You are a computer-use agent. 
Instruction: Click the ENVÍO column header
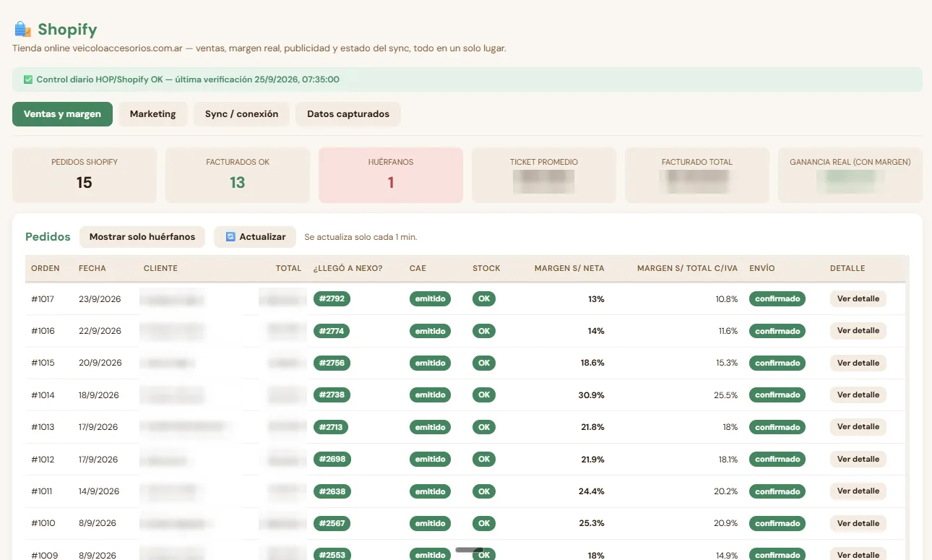click(762, 268)
